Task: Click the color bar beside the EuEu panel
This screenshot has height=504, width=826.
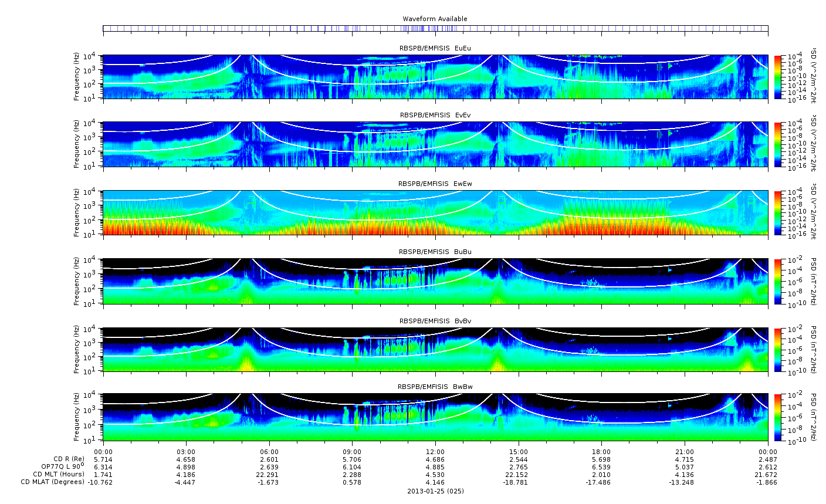Action: click(778, 77)
